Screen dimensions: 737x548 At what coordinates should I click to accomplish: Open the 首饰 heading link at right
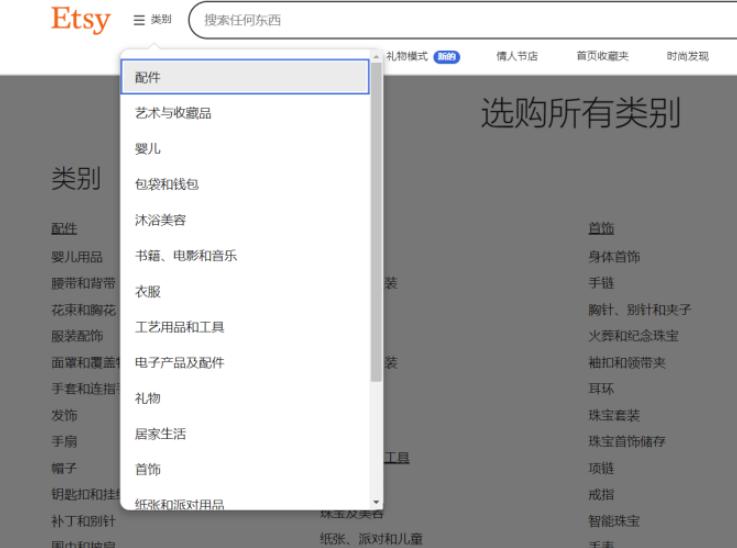pyautogui.click(x=601, y=229)
